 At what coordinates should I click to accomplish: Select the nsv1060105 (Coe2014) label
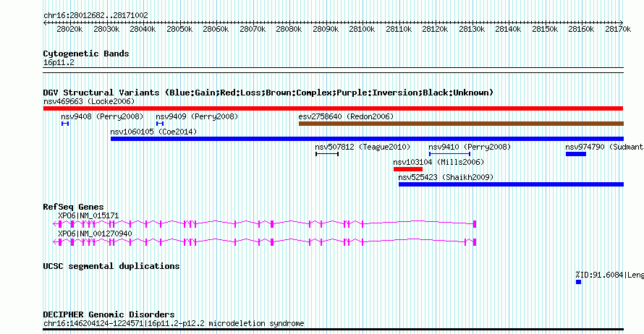point(153,132)
